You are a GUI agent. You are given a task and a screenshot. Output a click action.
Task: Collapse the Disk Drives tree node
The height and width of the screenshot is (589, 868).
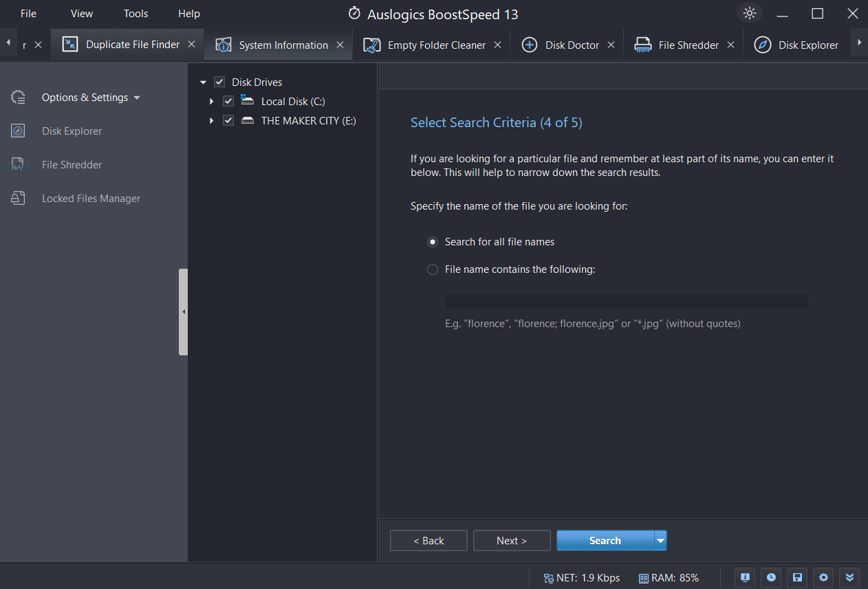[203, 82]
